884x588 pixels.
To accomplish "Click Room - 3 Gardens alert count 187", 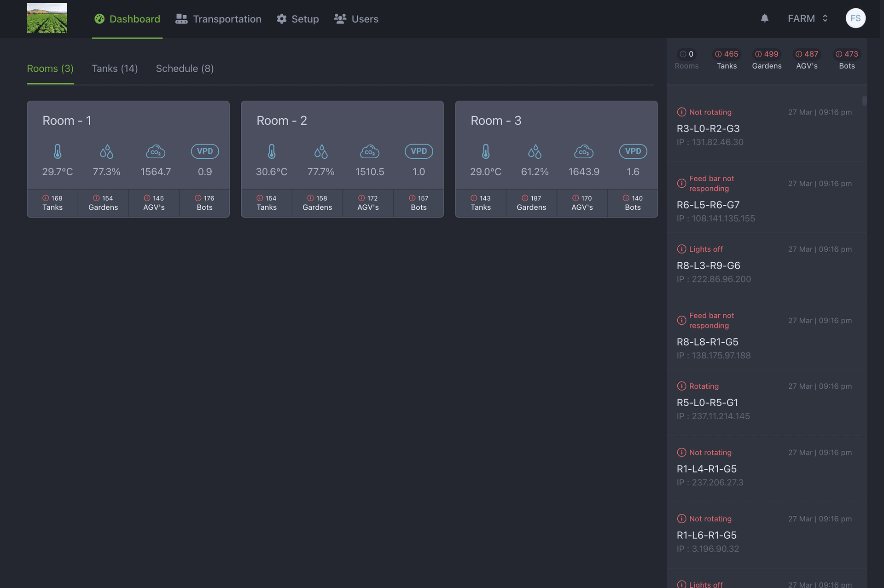I will click(x=531, y=202).
